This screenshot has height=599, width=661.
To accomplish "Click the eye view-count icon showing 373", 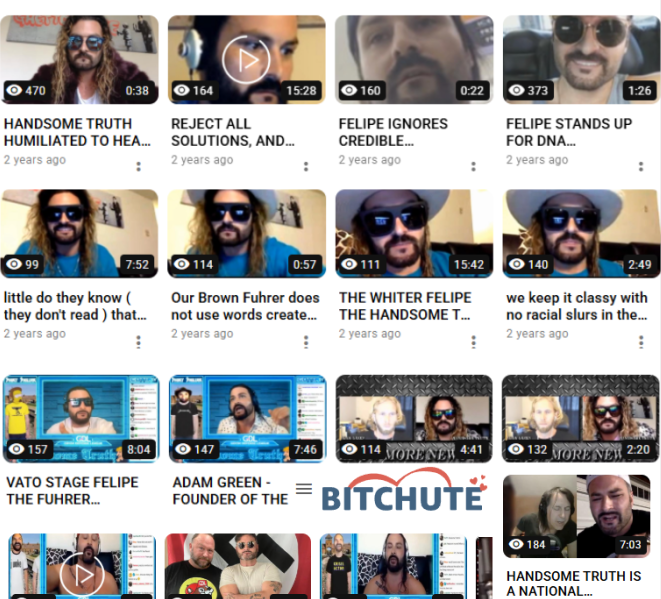I will [516, 90].
